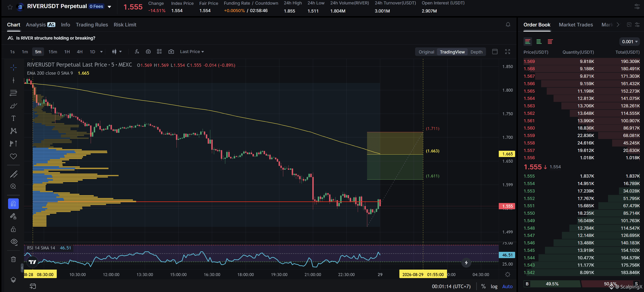Click the 1.542 bid price row
Screen dimensions: 644x292
[x=582, y=272]
